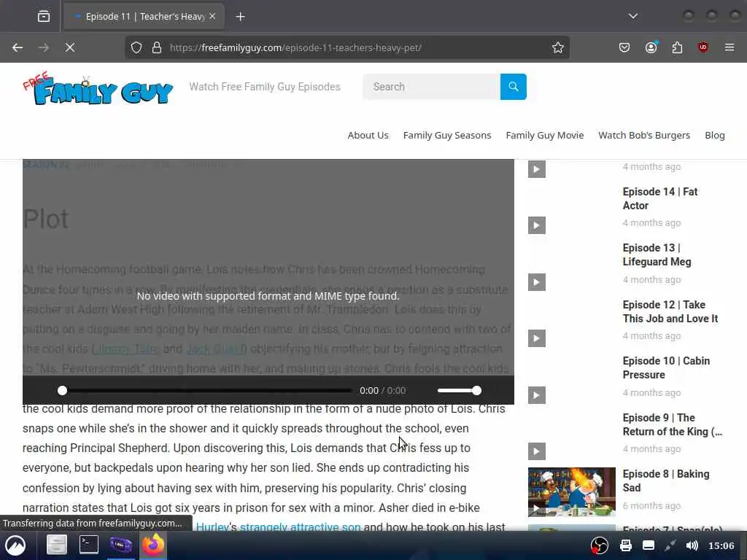
Task: Click play icon beside Episode 10 Cabin Pressure
Action: point(536,395)
